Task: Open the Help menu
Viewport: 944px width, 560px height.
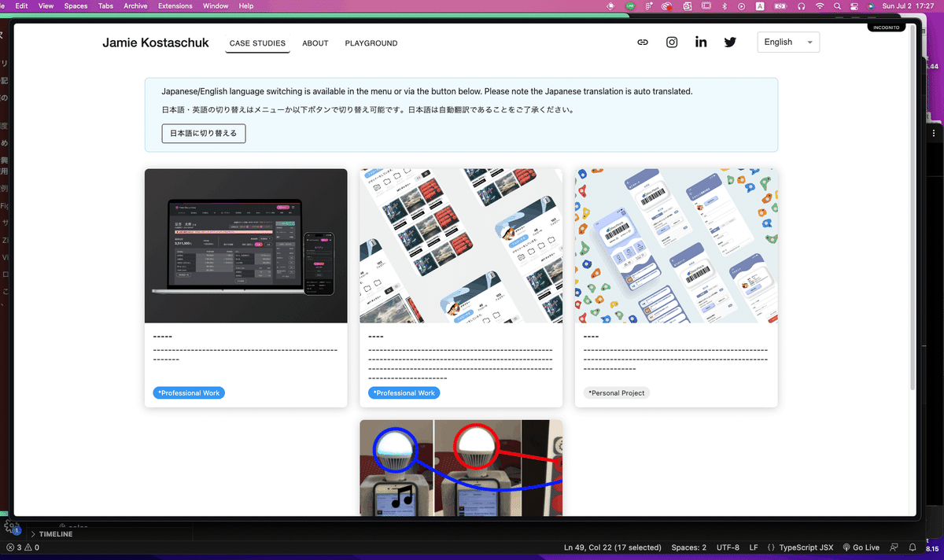Action: [246, 6]
